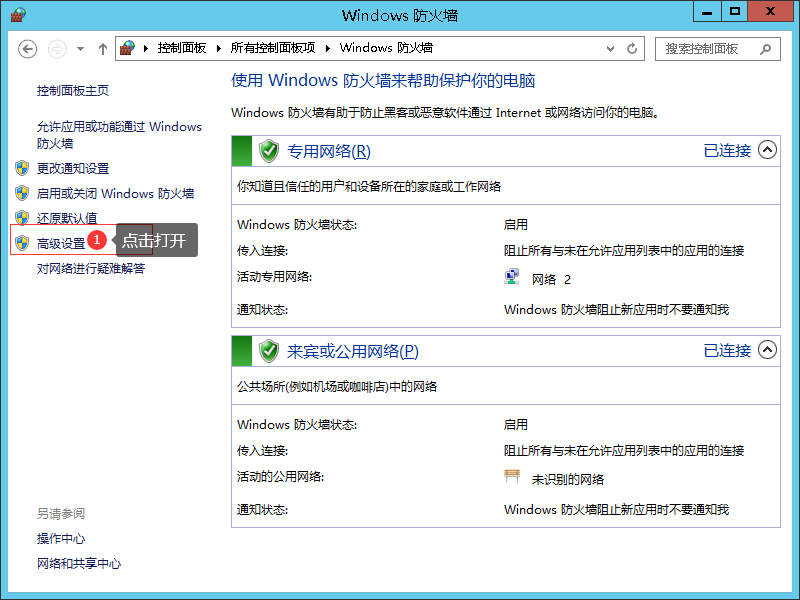Open 更改通知设置 link
Screen dimensions: 800x600
pos(73,168)
